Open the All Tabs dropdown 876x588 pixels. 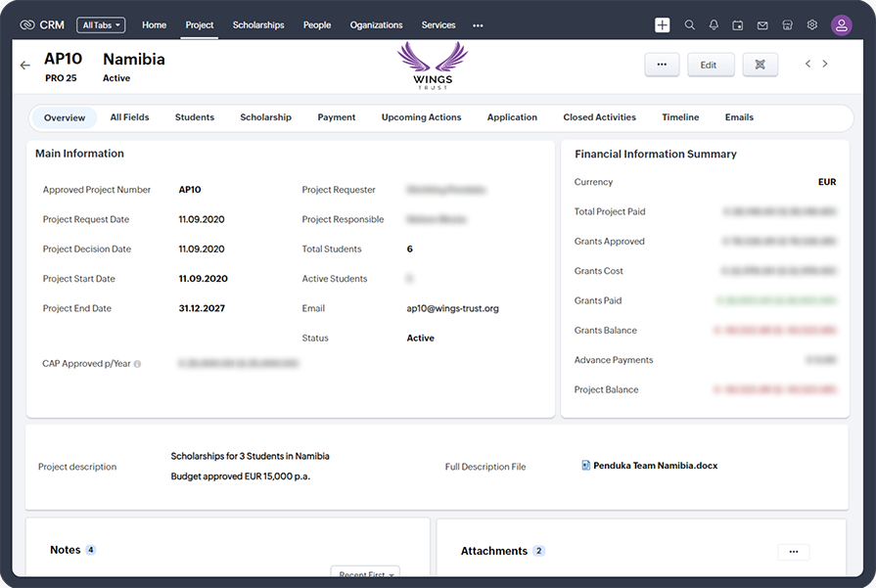101,24
